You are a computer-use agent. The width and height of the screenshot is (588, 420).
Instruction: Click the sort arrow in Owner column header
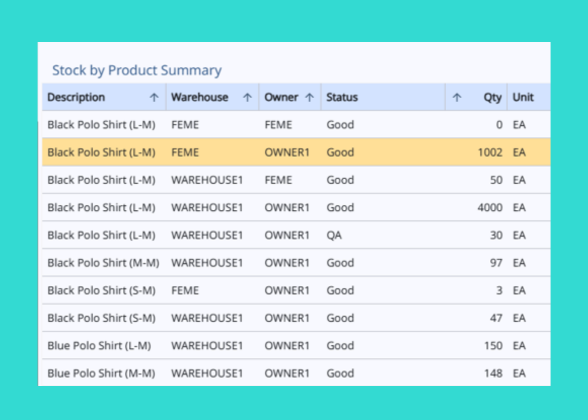309,98
